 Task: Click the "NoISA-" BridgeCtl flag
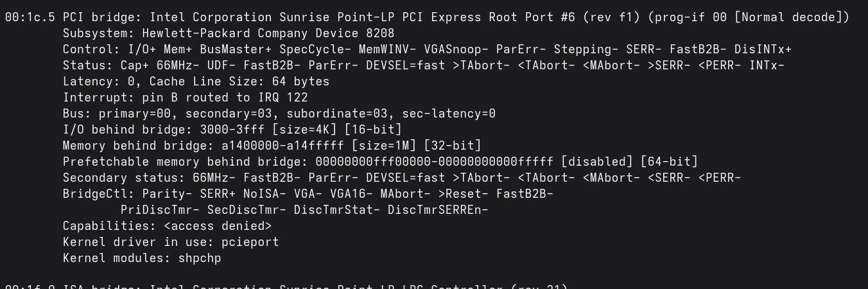(x=265, y=194)
